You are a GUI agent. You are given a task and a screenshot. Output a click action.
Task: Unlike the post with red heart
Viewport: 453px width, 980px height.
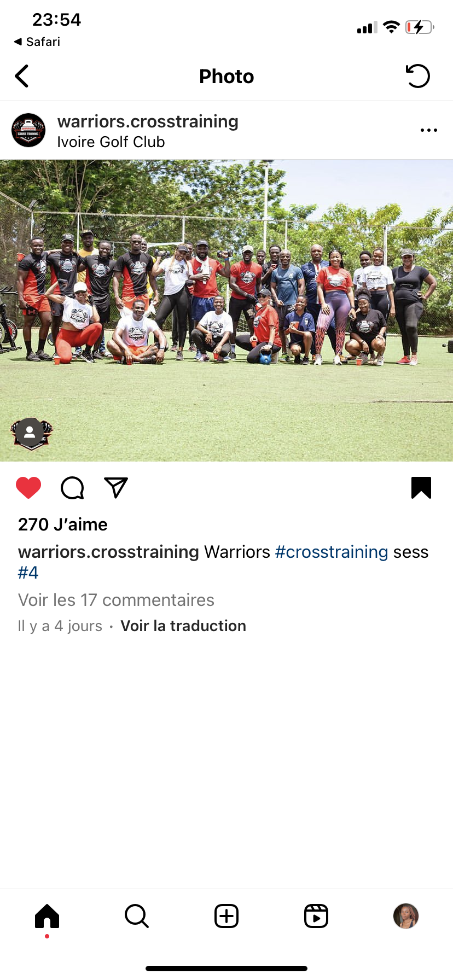click(x=28, y=488)
